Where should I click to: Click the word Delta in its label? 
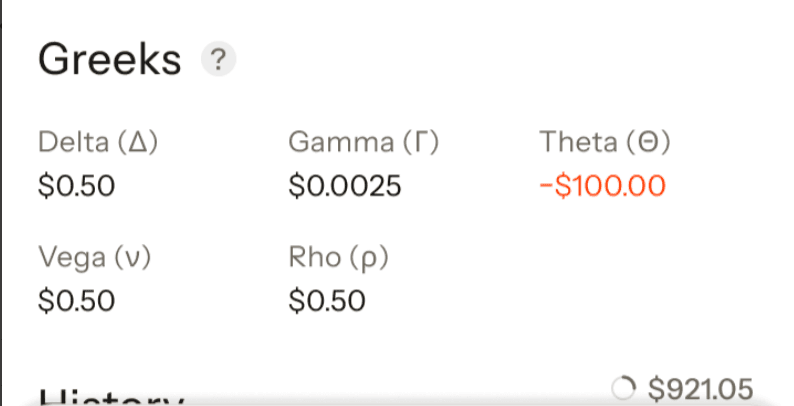72,143
